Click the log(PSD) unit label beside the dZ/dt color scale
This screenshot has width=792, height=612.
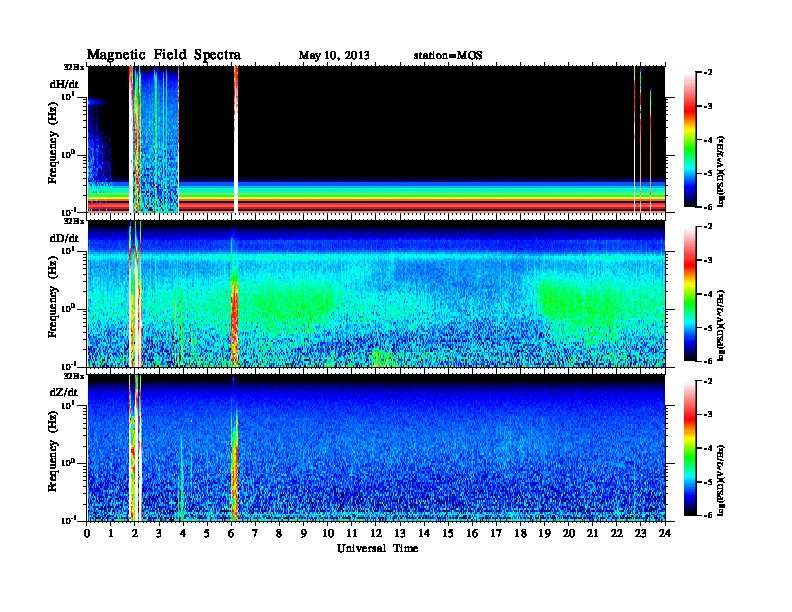click(721, 480)
